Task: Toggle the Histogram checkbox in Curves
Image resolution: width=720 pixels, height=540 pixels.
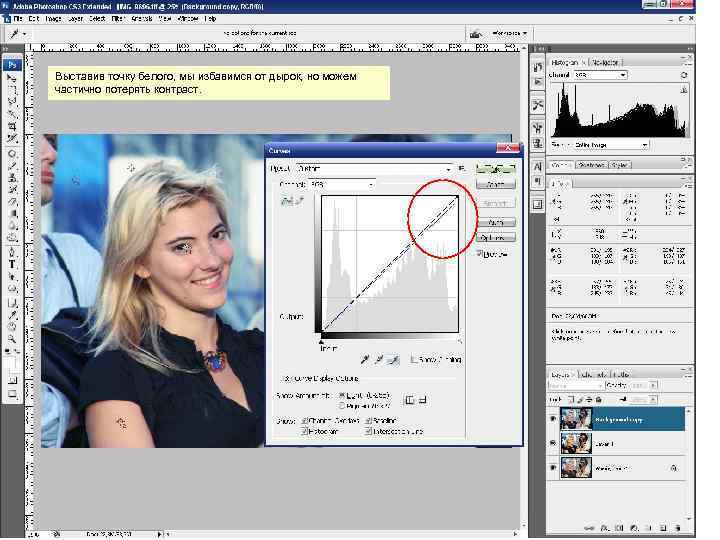Action: [x=304, y=432]
